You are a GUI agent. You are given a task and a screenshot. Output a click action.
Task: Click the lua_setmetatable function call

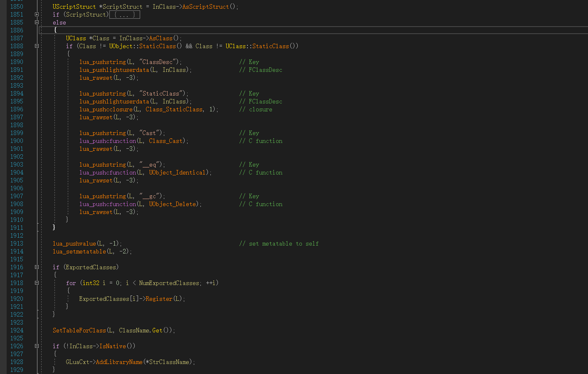(x=79, y=251)
